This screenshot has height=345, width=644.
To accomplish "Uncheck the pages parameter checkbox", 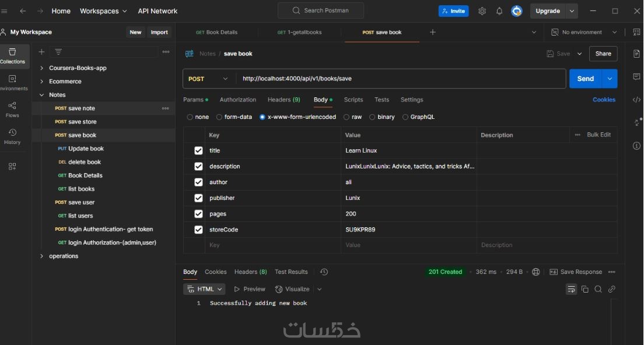I will tap(198, 214).
